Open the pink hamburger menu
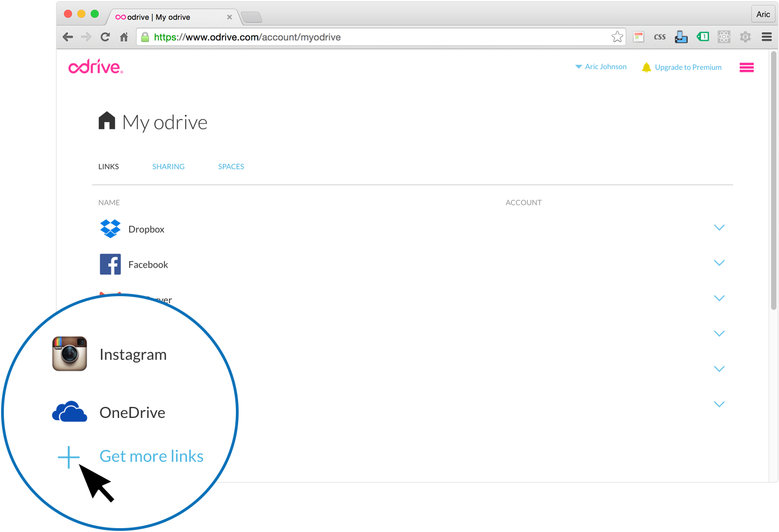 747,67
